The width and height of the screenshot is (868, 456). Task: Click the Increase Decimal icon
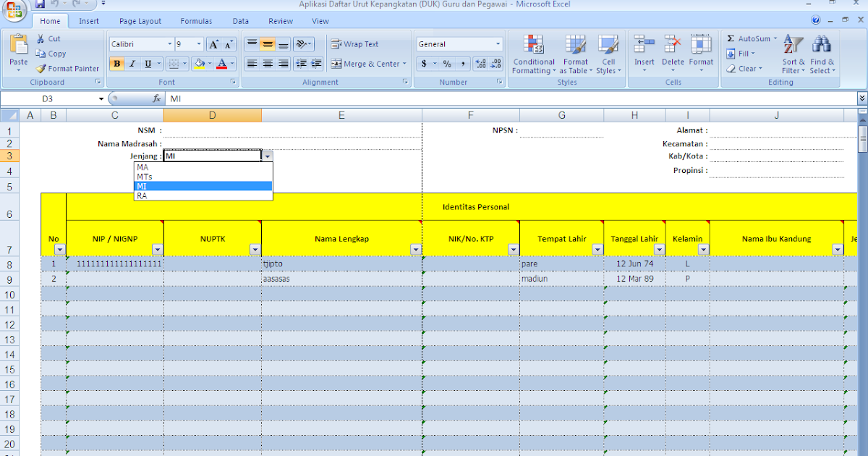(x=482, y=64)
